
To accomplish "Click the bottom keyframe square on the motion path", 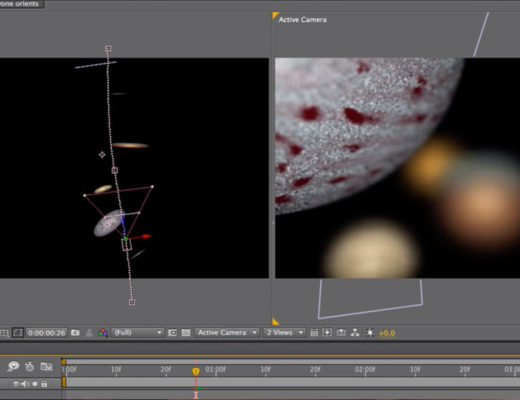I will coord(132,302).
